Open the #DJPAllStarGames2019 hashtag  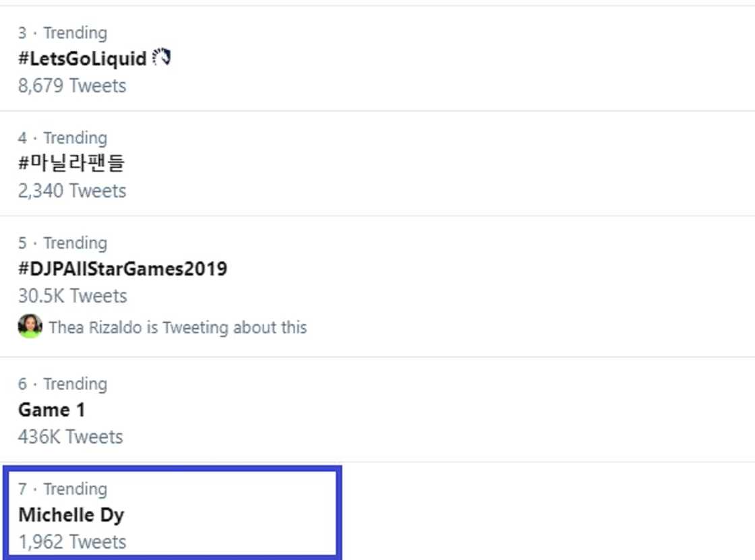coord(123,269)
